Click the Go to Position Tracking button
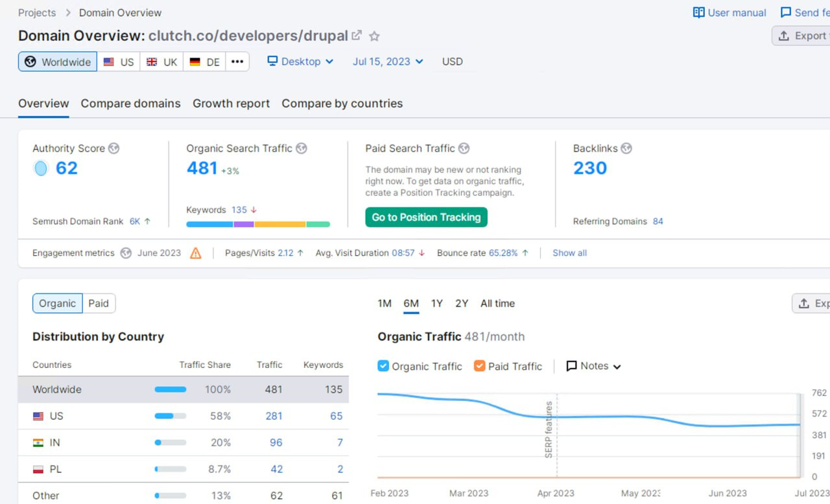Viewport: 830px width, 504px height. [x=426, y=217]
